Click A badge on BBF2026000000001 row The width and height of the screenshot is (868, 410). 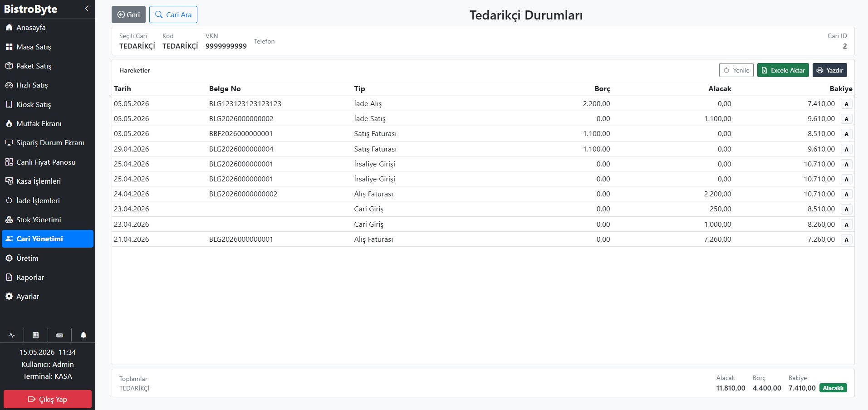pyautogui.click(x=846, y=134)
